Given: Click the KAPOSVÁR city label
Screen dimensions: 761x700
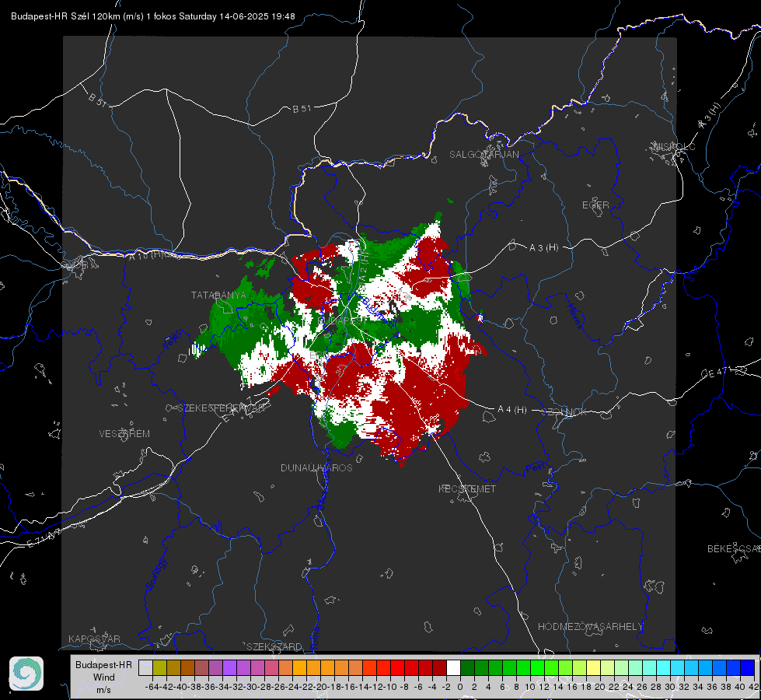Looking at the screenshot, I should (x=94, y=639).
